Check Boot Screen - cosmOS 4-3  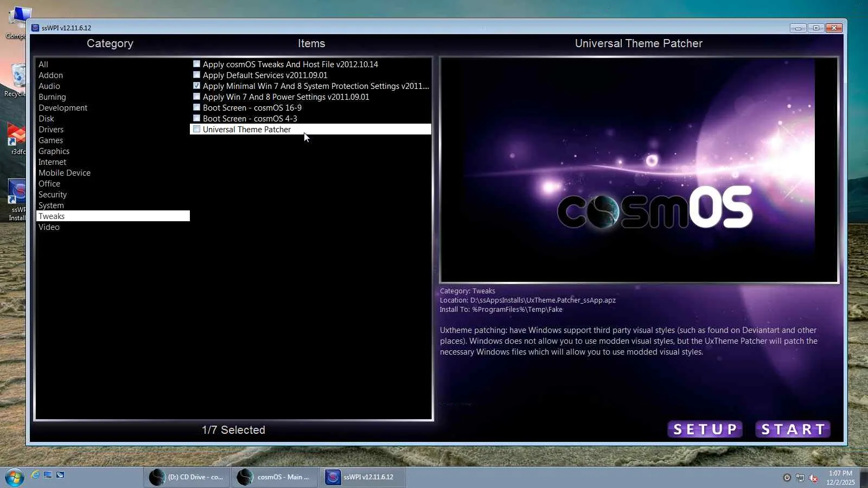(x=196, y=118)
